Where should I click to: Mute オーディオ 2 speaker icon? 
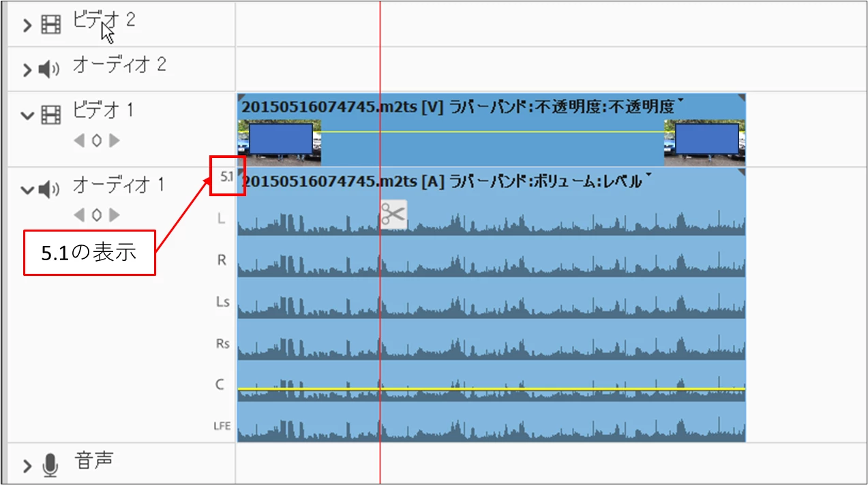pos(48,69)
